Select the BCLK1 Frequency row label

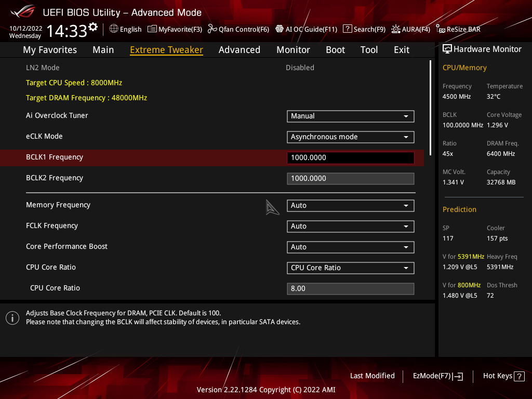54,157
